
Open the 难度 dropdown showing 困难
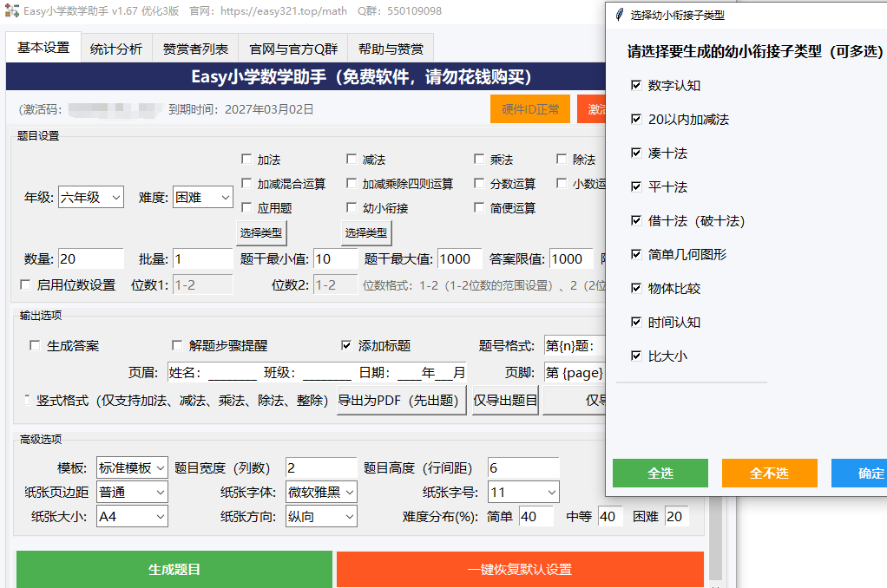pyautogui.click(x=202, y=198)
